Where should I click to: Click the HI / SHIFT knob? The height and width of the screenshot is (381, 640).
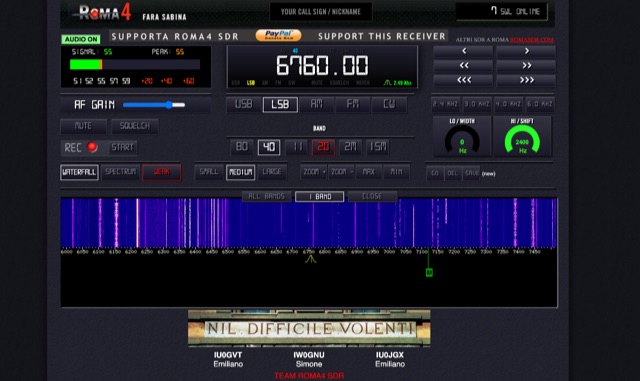(x=522, y=137)
